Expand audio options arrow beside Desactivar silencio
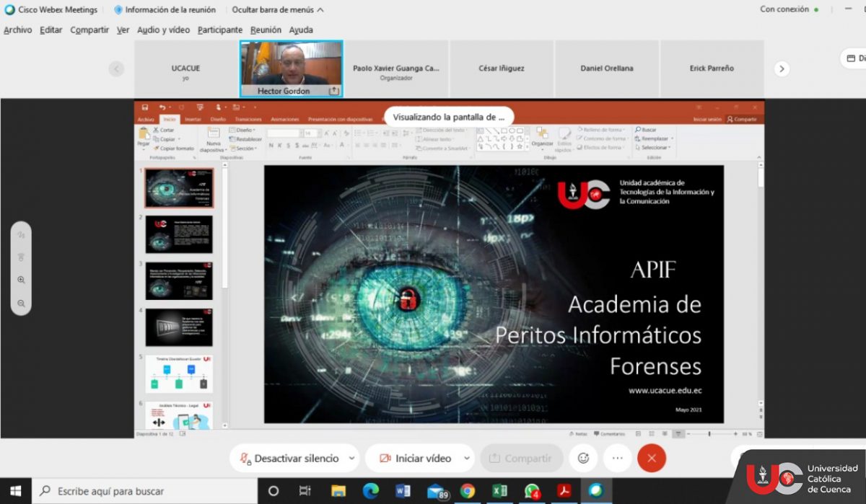This screenshot has width=866, height=504. [x=351, y=458]
